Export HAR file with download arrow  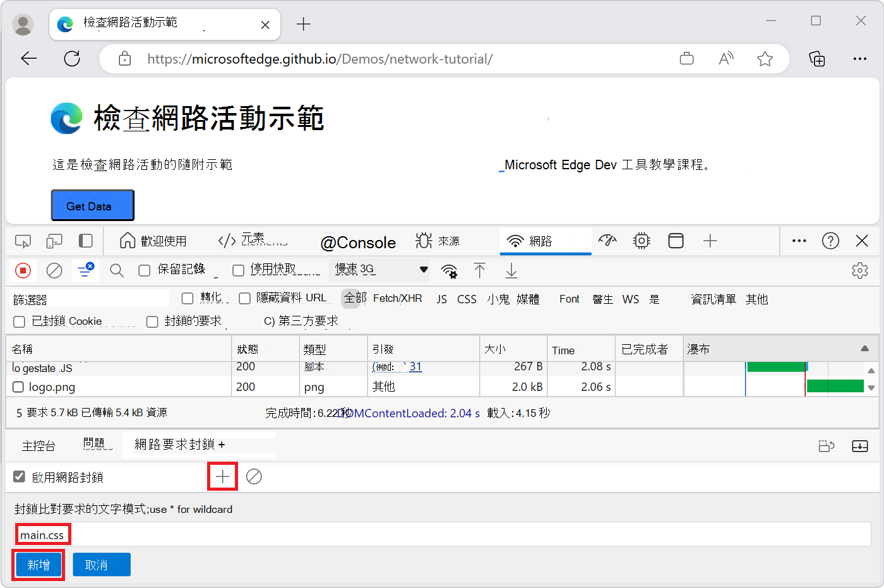(x=511, y=271)
